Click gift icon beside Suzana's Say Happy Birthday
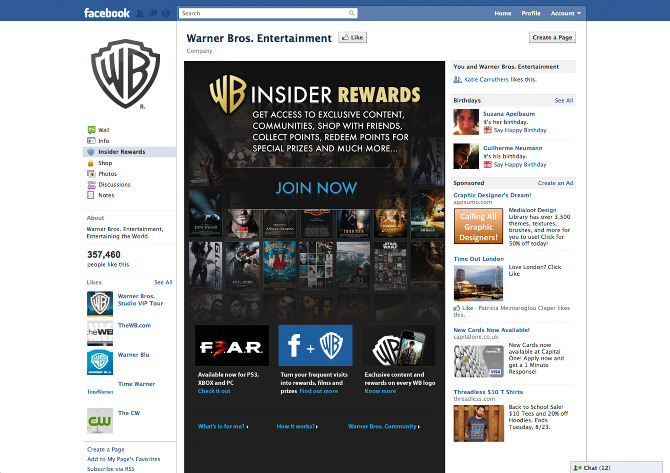Screen dimensions: 670x473 click(487, 130)
